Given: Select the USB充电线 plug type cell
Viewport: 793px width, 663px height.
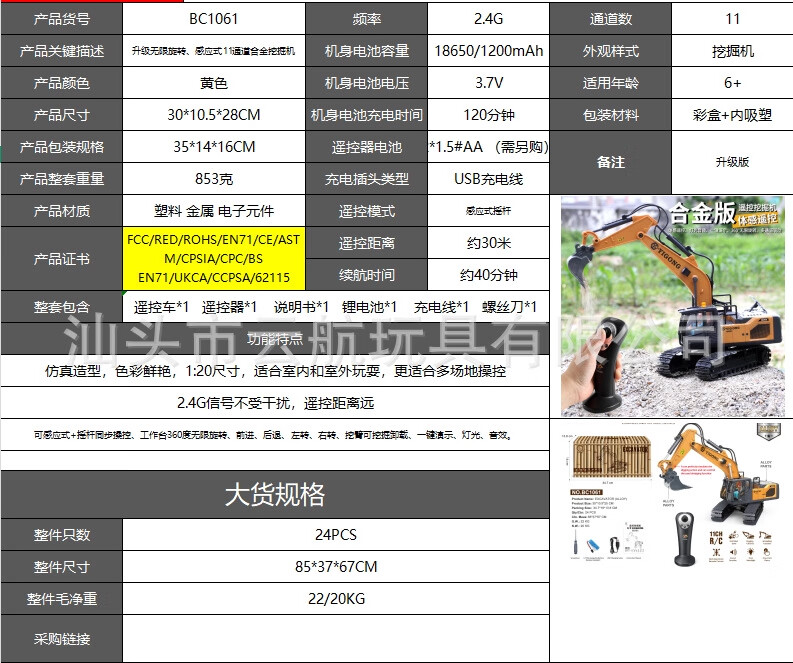Looking at the screenshot, I should [489, 179].
